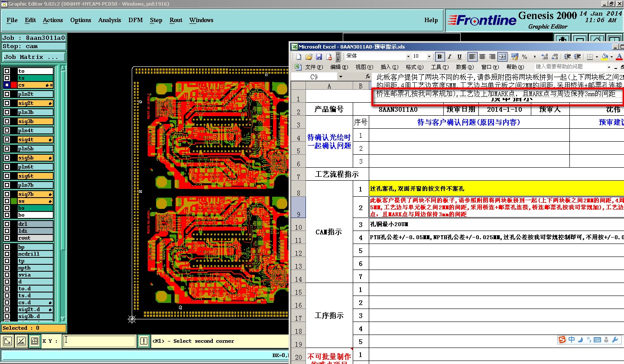Click the coordinate mode arrow icon in Genesis
The height and width of the screenshot is (364, 624).
pyautogui.click(x=7, y=341)
